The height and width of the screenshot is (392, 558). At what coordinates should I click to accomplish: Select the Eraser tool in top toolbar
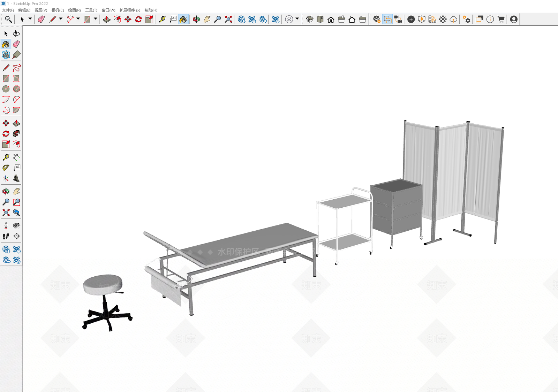41,19
